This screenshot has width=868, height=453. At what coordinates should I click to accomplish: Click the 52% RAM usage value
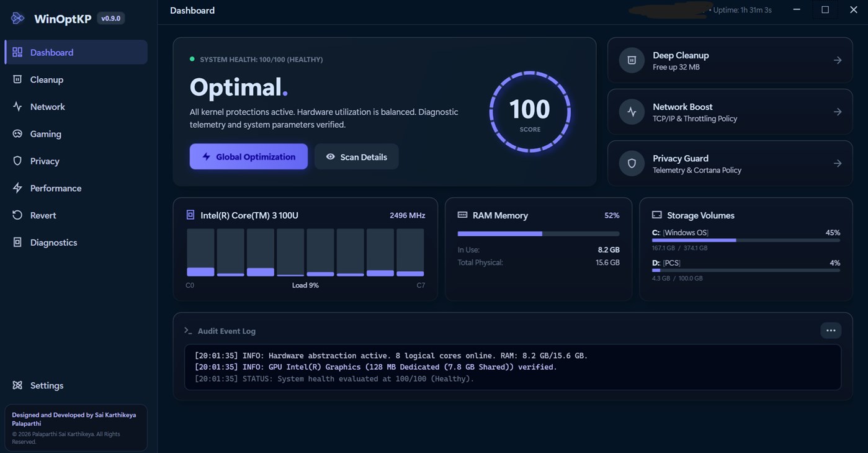[612, 215]
